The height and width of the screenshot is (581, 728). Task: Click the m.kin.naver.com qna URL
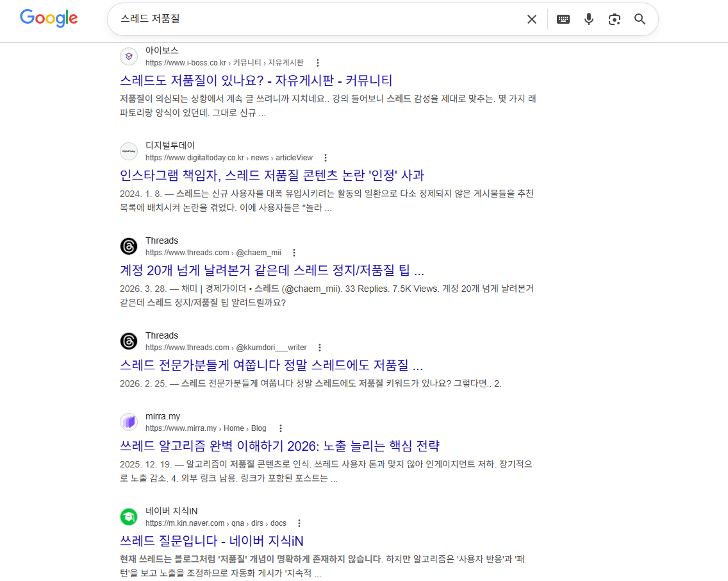click(215, 523)
